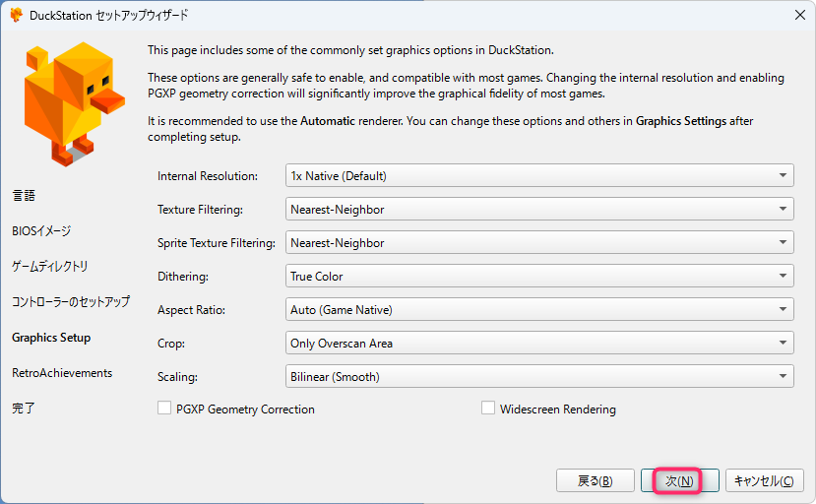The height and width of the screenshot is (504, 816).
Task: Open the Scaling dropdown
Action: (x=538, y=377)
